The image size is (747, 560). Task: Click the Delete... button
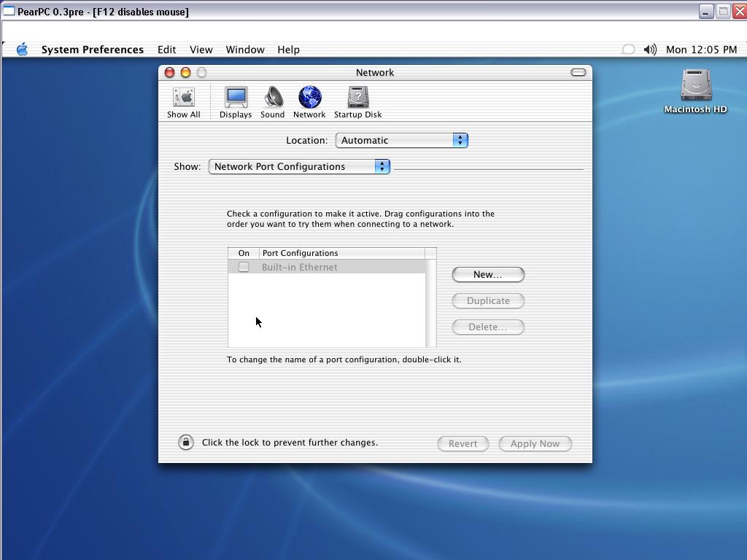click(x=488, y=327)
